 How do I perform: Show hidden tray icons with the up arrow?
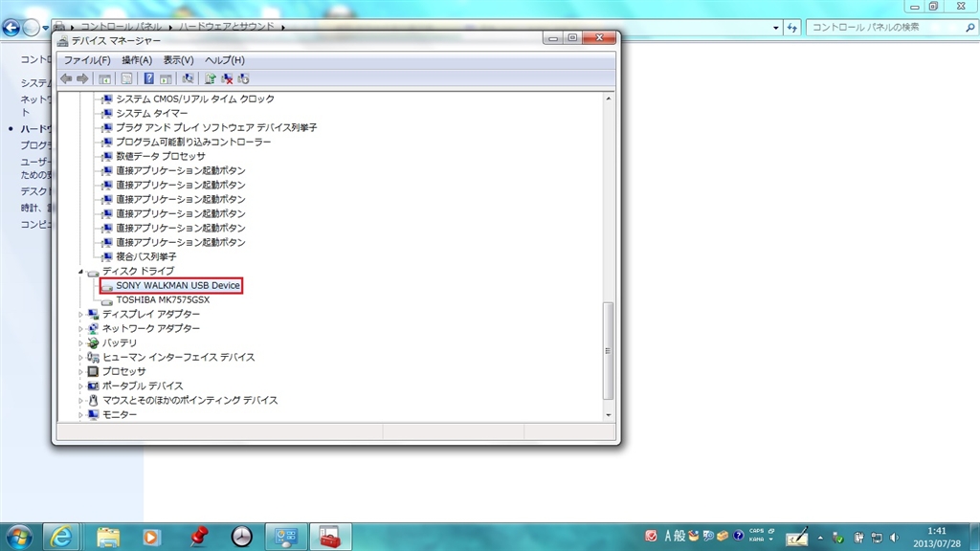[820, 538]
